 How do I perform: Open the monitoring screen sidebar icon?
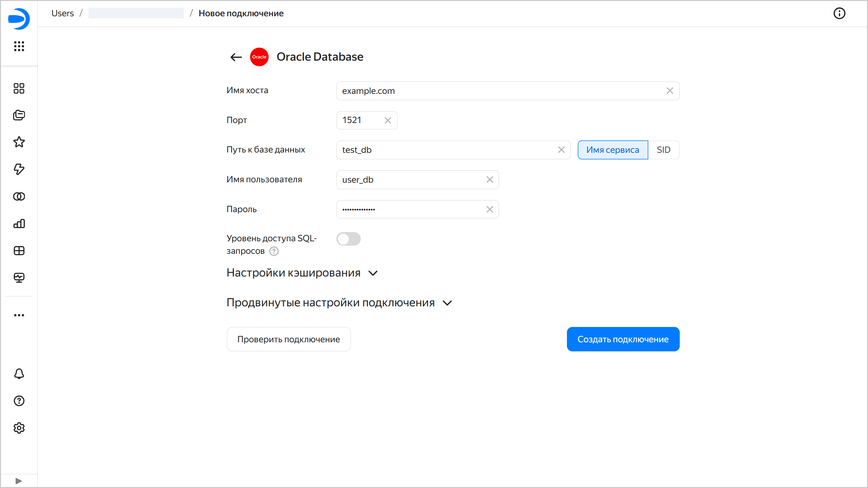coord(19,278)
